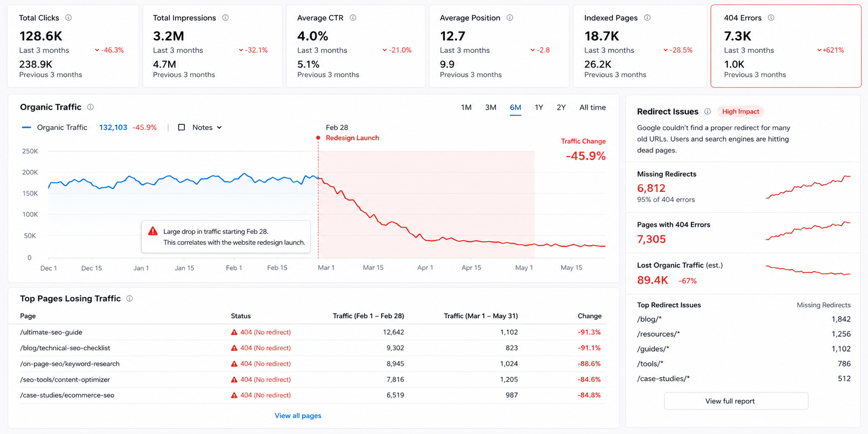
Task: Show All time traffic range
Action: tap(593, 107)
